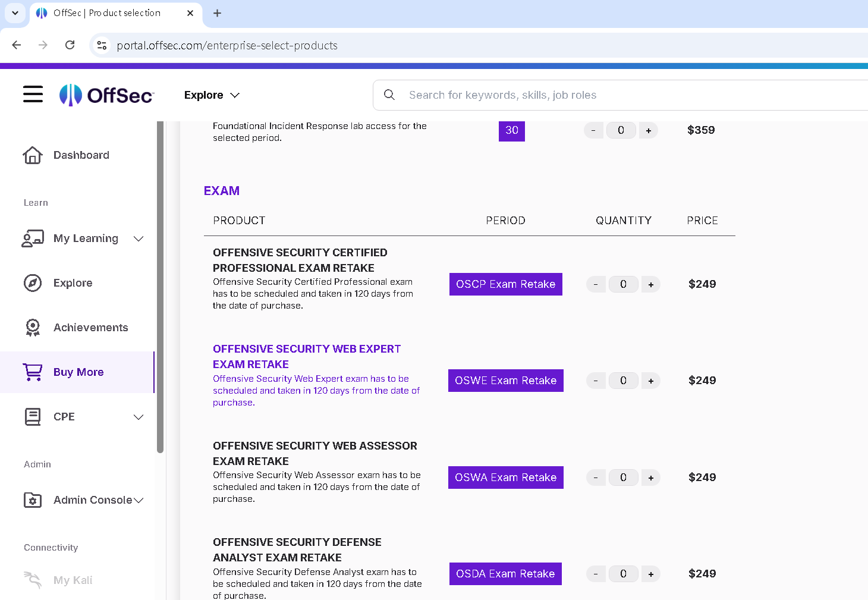
Task: Decrease OSDA Exam Retake quantity
Action: pos(596,574)
